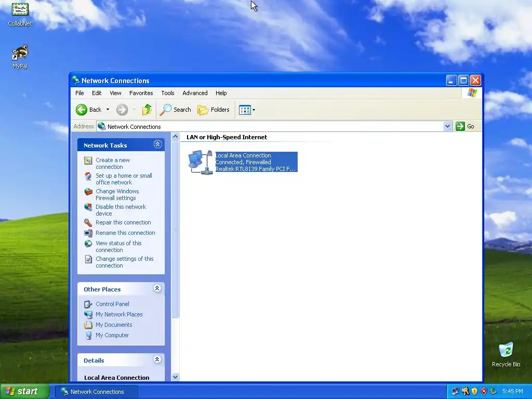
Task: Click the home network setup icon
Action: 88,176
